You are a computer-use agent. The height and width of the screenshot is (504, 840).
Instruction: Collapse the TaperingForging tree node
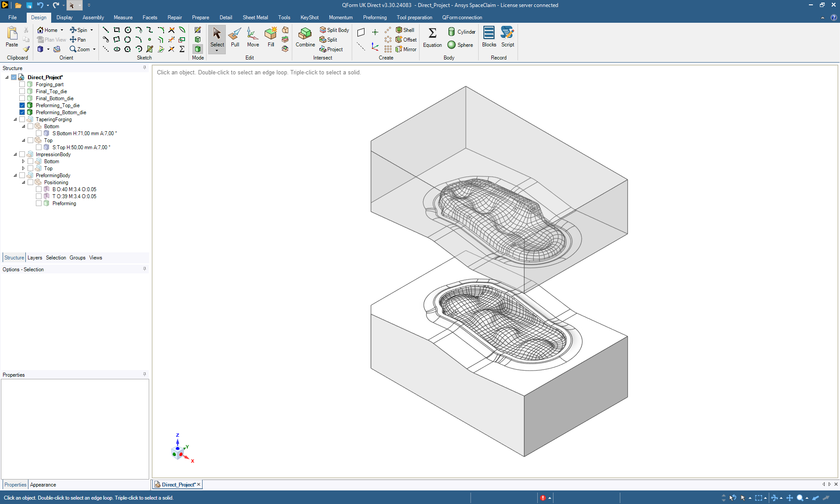click(15, 119)
